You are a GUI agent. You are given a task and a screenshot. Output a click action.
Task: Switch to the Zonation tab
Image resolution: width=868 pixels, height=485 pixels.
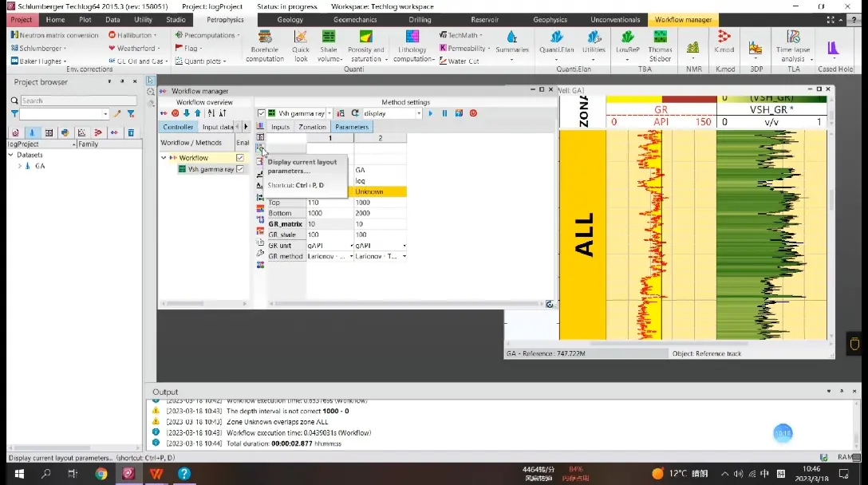[312, 127]
